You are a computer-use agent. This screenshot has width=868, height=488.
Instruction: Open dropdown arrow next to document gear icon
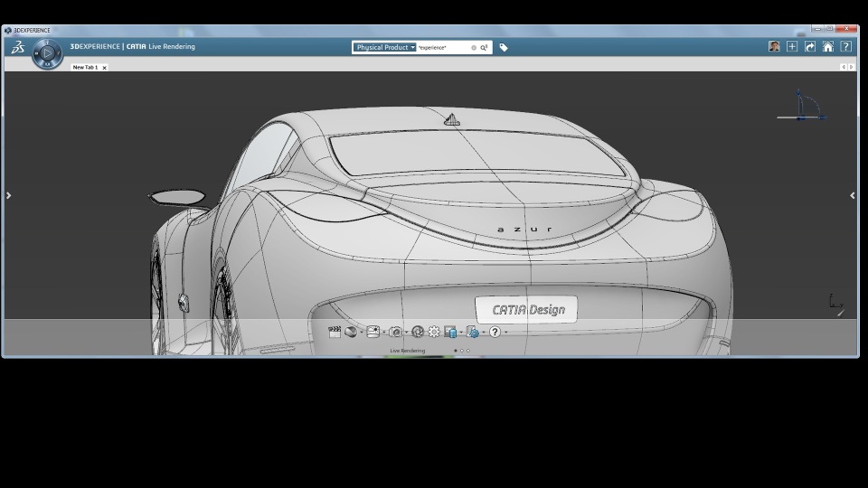click(x=484, y=333)
